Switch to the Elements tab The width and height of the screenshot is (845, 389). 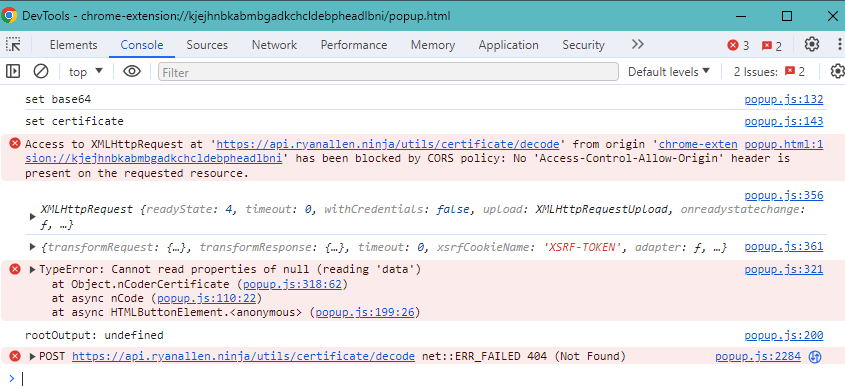click(x=73, y=45)
